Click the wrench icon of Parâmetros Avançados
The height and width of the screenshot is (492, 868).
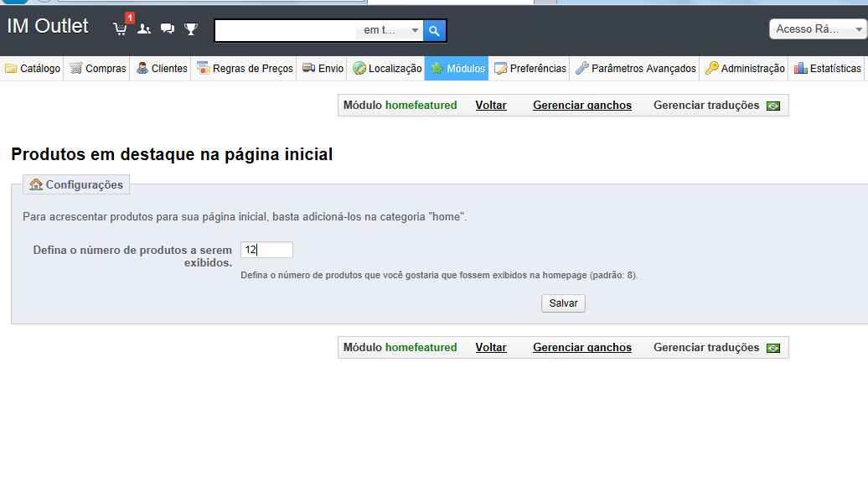pos(581,68)
